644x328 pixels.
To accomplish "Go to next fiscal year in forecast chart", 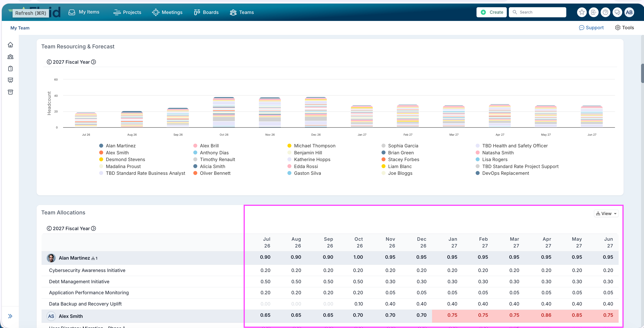I will 93,62.
